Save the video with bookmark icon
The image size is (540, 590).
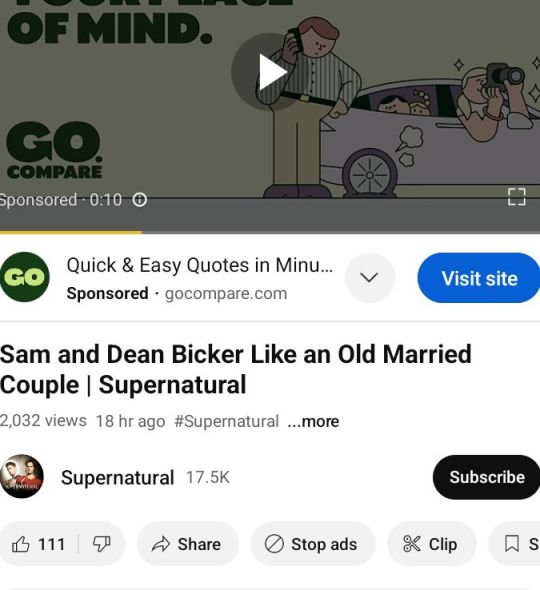(x=516, y=544)
